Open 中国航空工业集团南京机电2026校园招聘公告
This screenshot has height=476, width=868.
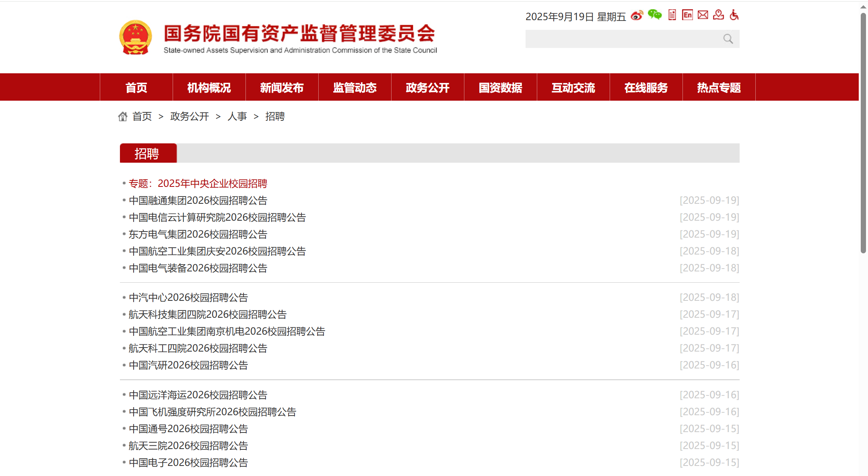point(227,331)
